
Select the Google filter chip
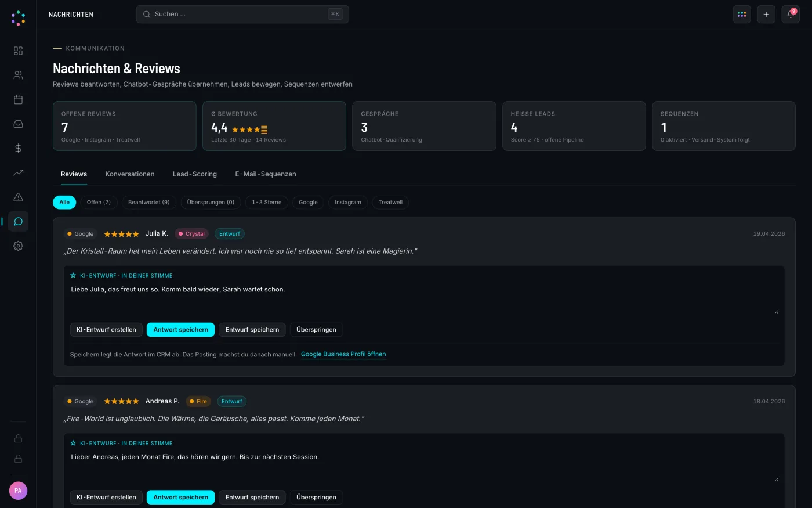point(308,202)
